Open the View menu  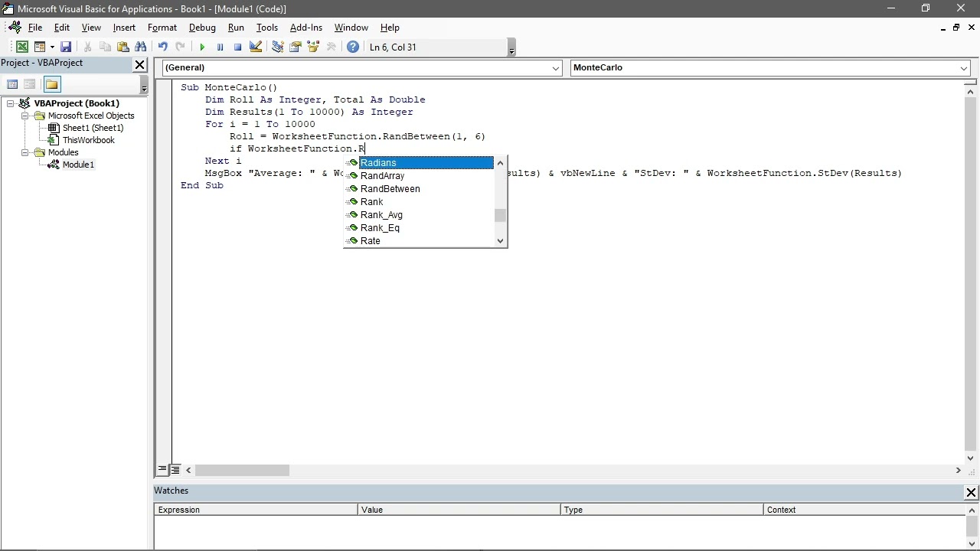91,28
